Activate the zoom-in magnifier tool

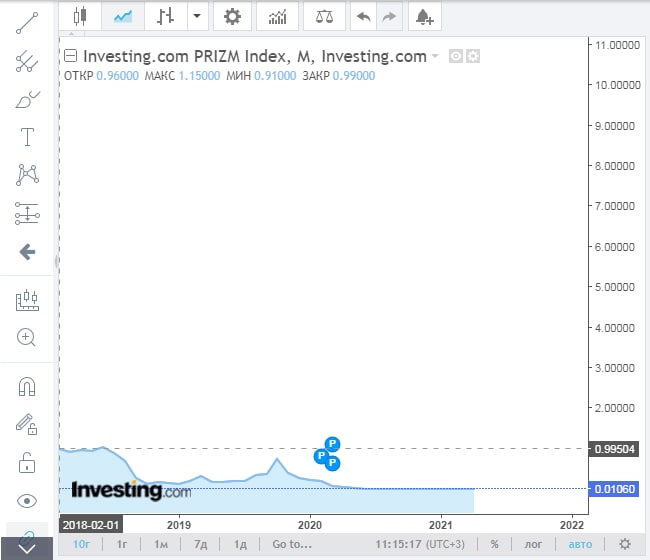pos(26,337)
